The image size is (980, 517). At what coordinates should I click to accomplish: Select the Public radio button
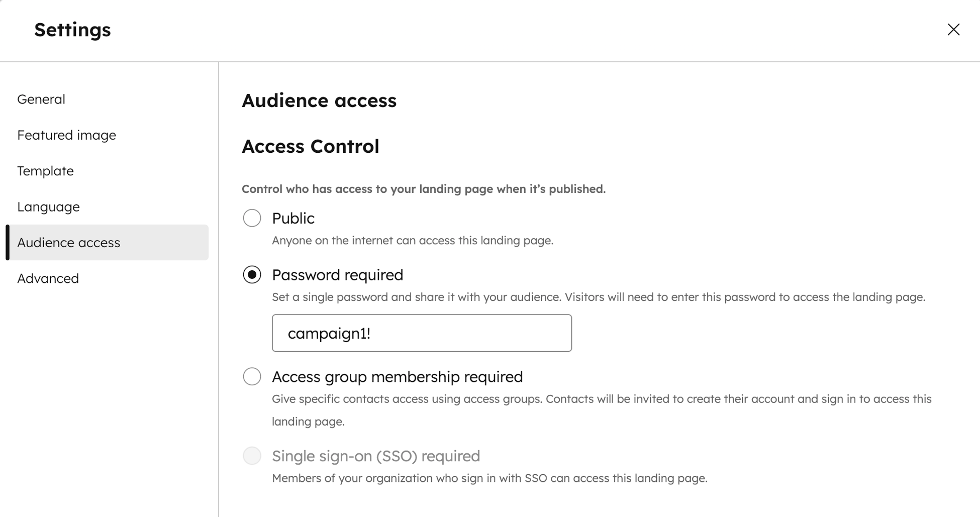pos(252,218)
